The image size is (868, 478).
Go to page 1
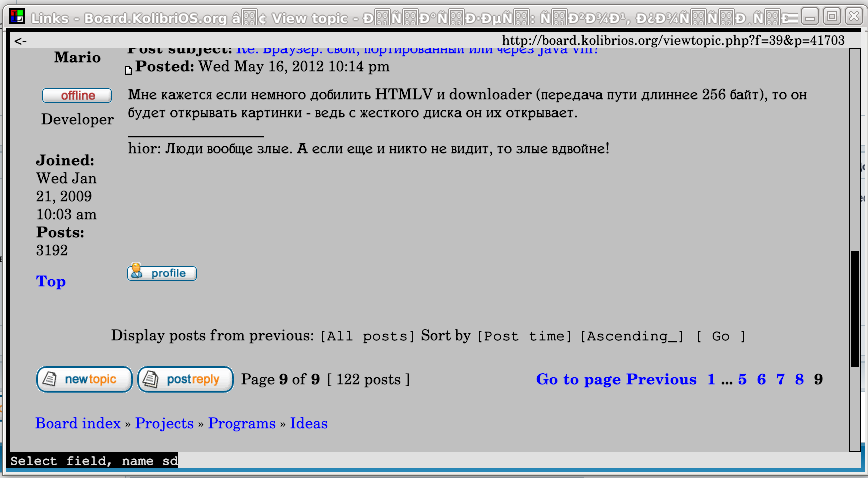(x=711, y=379)
